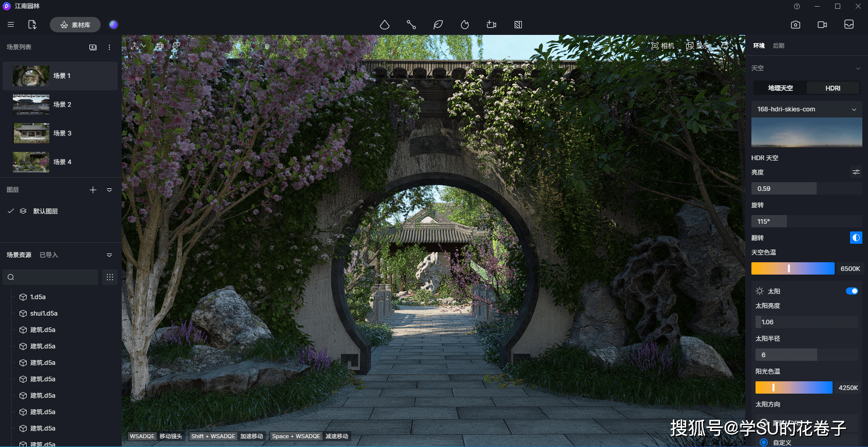Click the 太阳 sun icon
The image size is (868, 447).
tap(760, 291)
